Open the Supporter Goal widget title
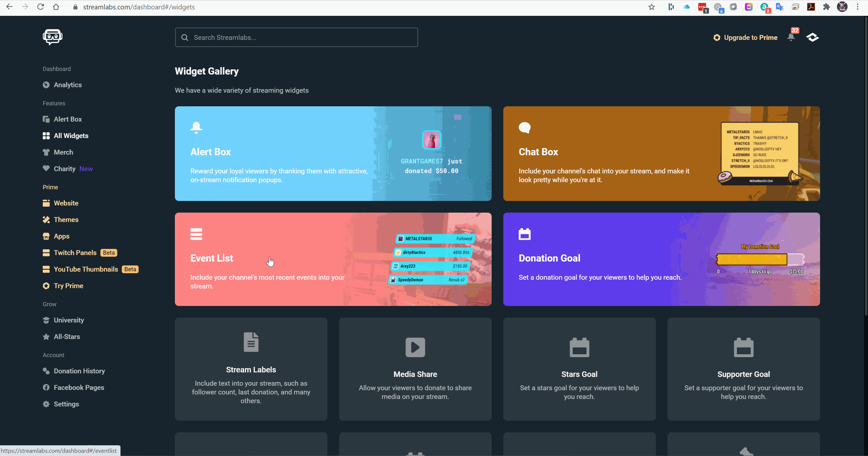Viewport: 868px width, 456px height. pyautogui.click(x=743, y=374)
